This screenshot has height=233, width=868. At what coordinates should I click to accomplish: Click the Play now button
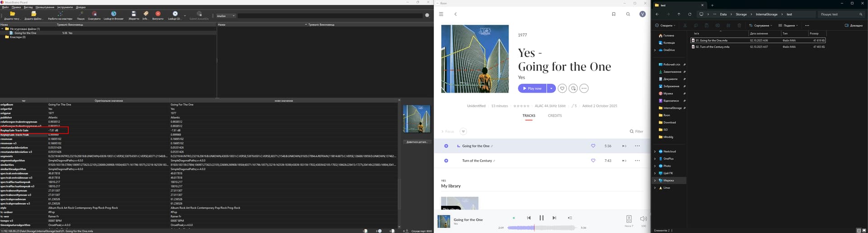532,89
